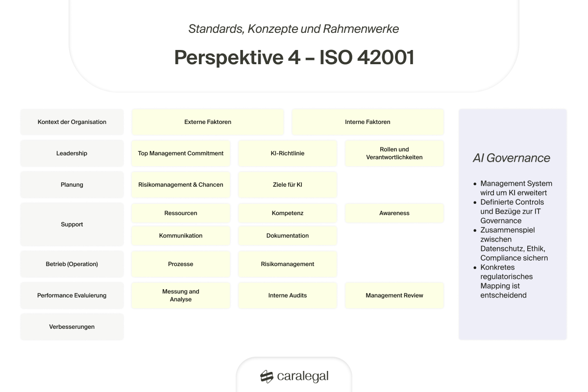This screenshot has width=588, height=392.
Task: Select the Ziele für KI box
Action: (x=288, y=185)
